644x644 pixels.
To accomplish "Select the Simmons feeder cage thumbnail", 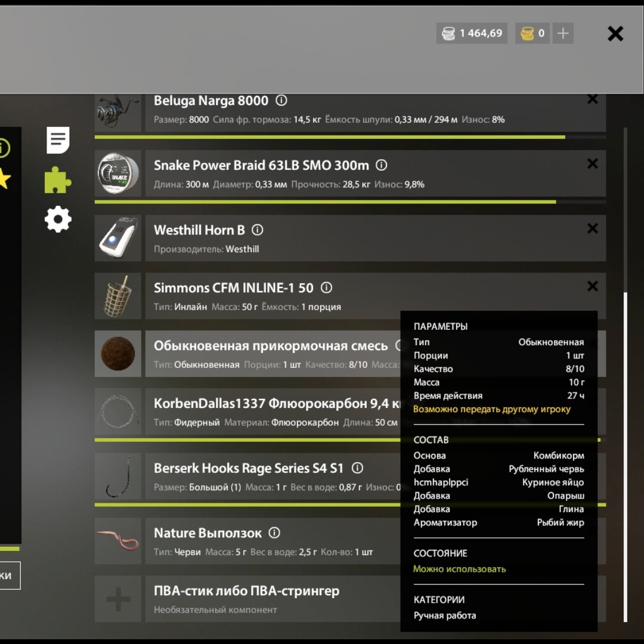I will point(118,296).
